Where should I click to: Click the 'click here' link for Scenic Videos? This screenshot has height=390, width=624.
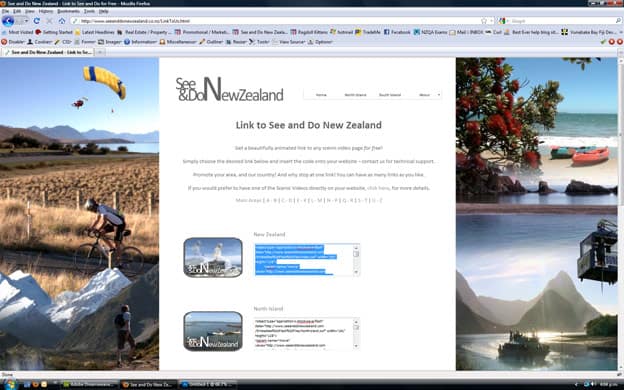click(378, 188)
